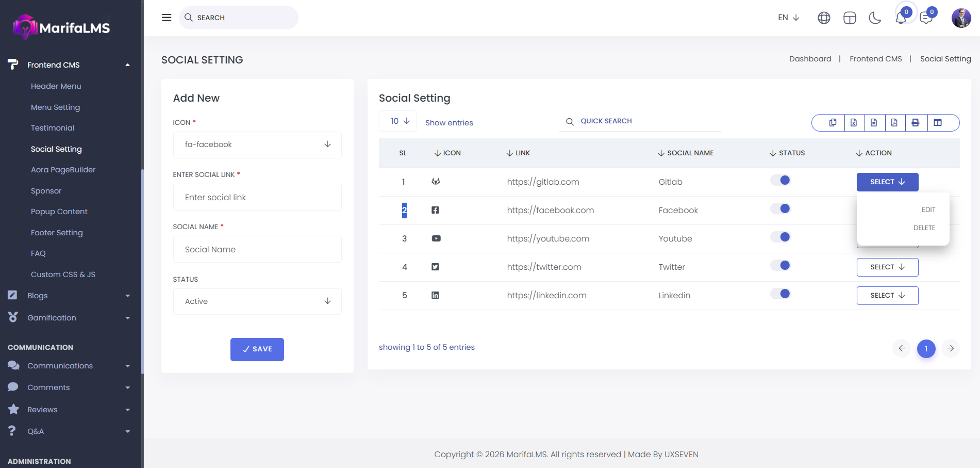Turn off the Linkedin status switch
This screenshot has height=468, width=980.
tap(780, 294)
